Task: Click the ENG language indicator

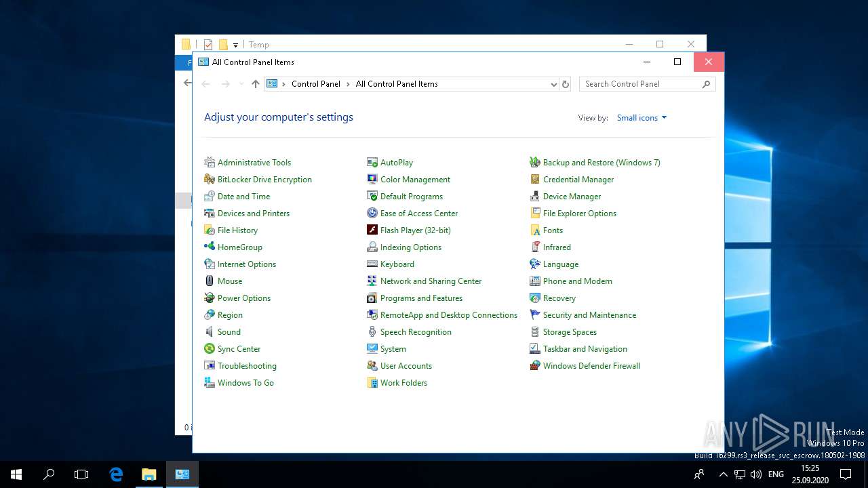Action: point(776,474)
